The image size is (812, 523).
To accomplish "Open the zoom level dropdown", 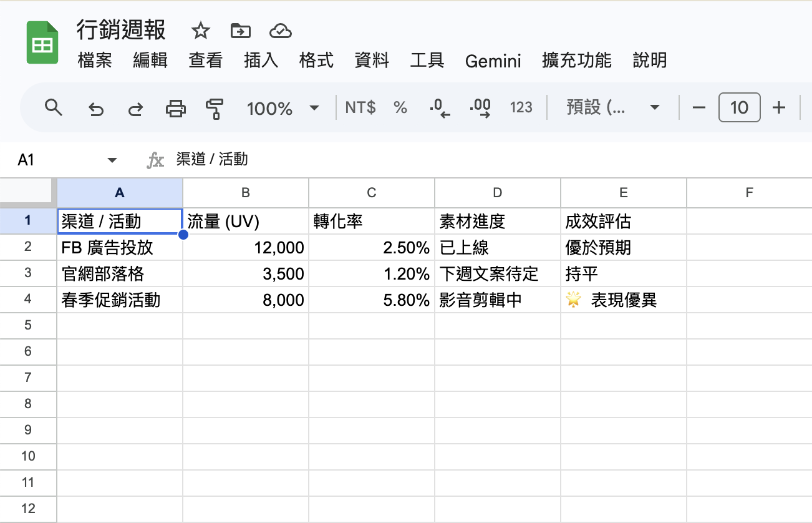I will click(284, 107).
